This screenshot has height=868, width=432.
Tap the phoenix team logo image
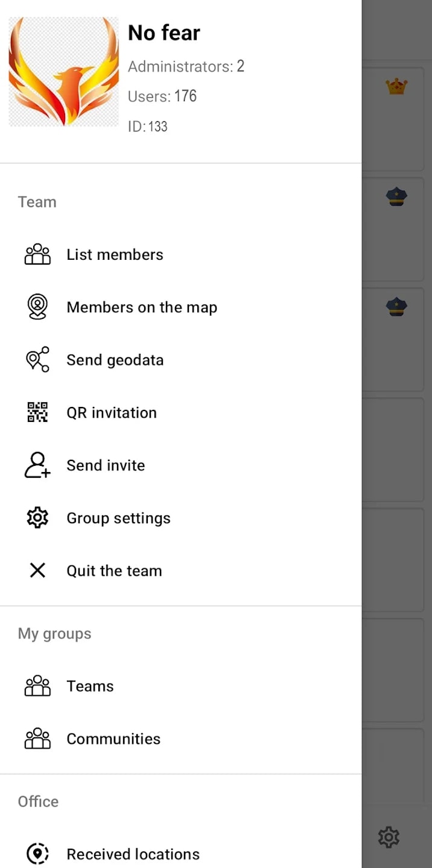(64, 72)
